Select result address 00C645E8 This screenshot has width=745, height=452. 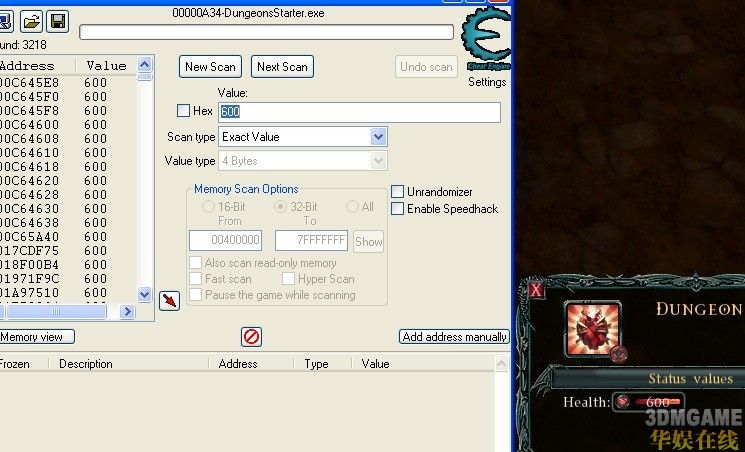pyautogui.click(x=29, y=83)
